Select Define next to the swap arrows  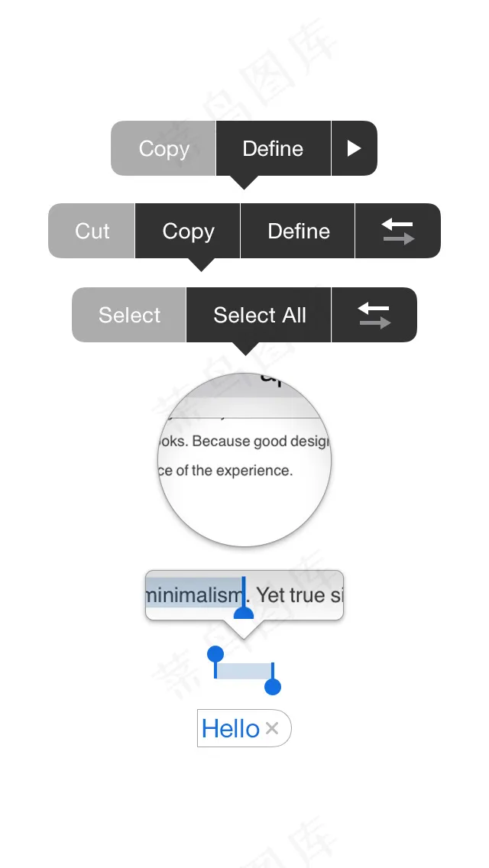(x=298, y=231)
